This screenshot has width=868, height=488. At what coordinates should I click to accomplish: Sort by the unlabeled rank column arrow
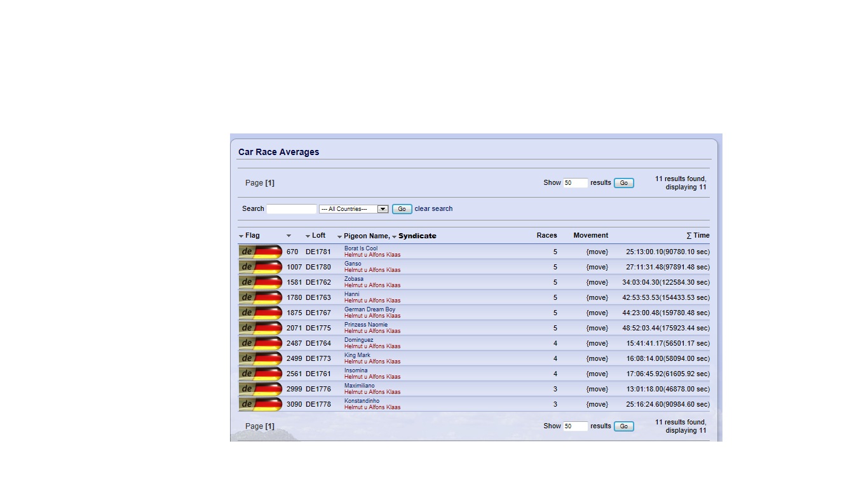288,236
